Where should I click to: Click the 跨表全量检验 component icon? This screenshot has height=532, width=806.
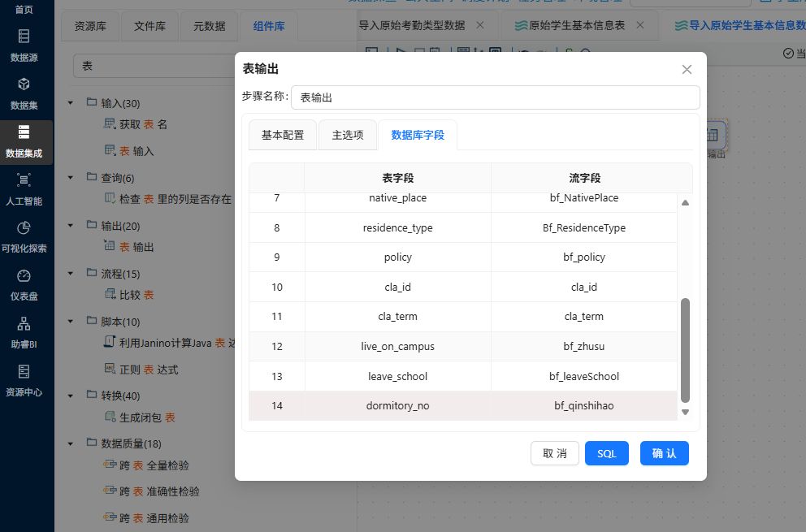click(x=110, y=464)
